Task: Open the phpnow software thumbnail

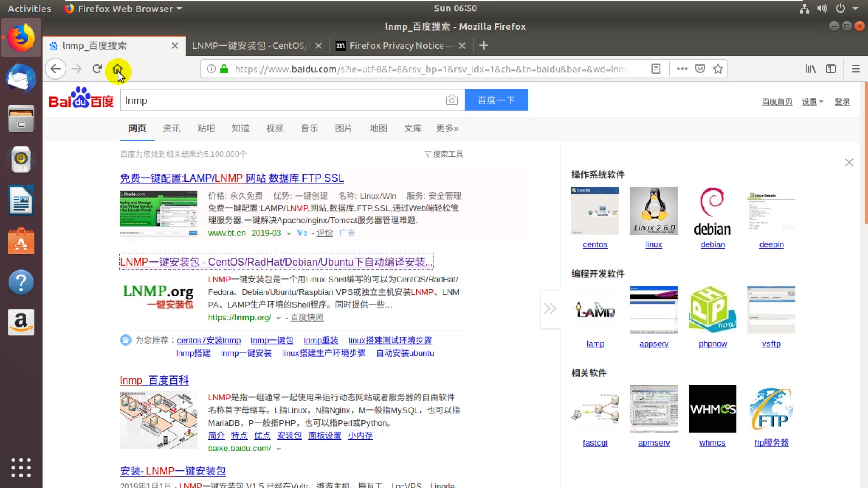Action: 712,310
